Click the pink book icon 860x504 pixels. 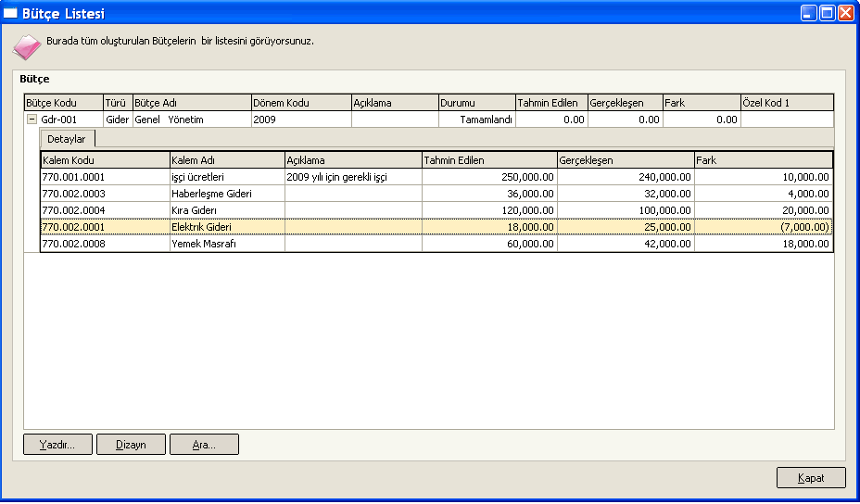coord(26,46)
